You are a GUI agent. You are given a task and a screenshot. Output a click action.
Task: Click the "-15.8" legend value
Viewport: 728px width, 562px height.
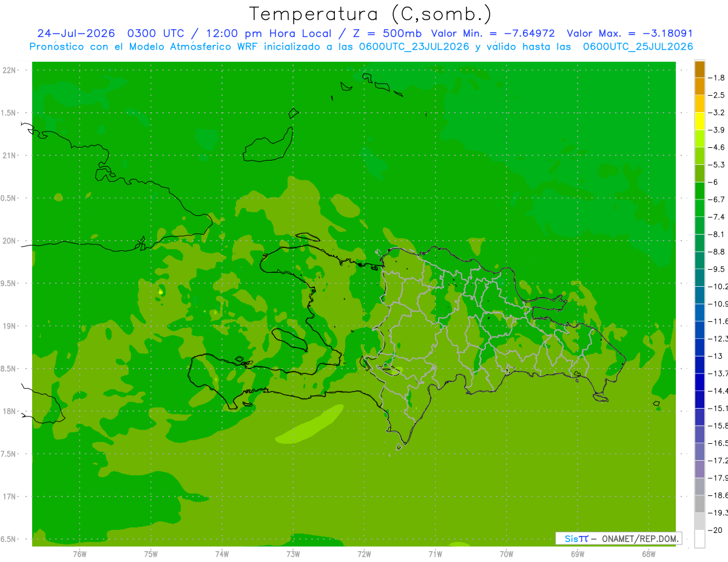point(718,426)
